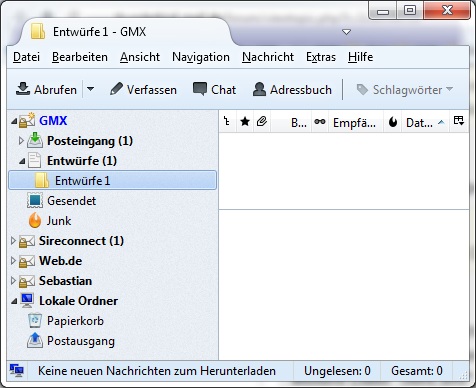This screenshot has width=476, height=388.
Task: Open the Extras menu
Action: pos(321,57)
